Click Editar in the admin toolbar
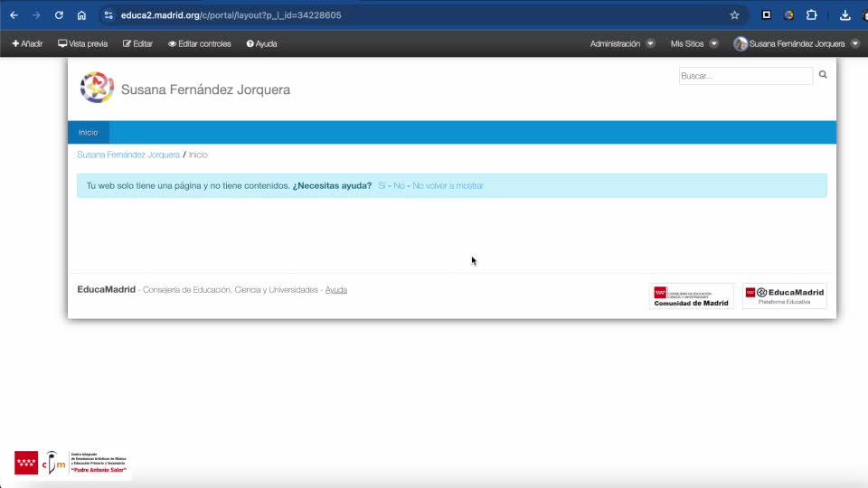 click(x=137, y=43)
